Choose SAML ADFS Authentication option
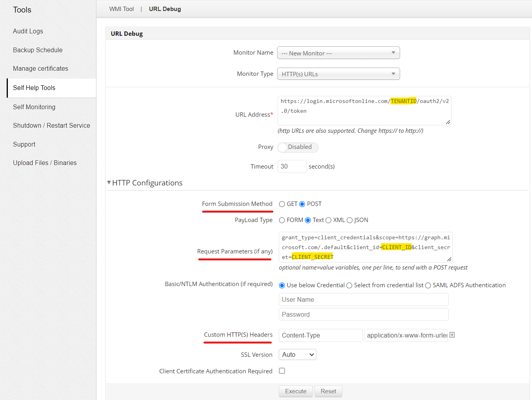The width and height of the screenshot is (532, 400). coord(428,286)
